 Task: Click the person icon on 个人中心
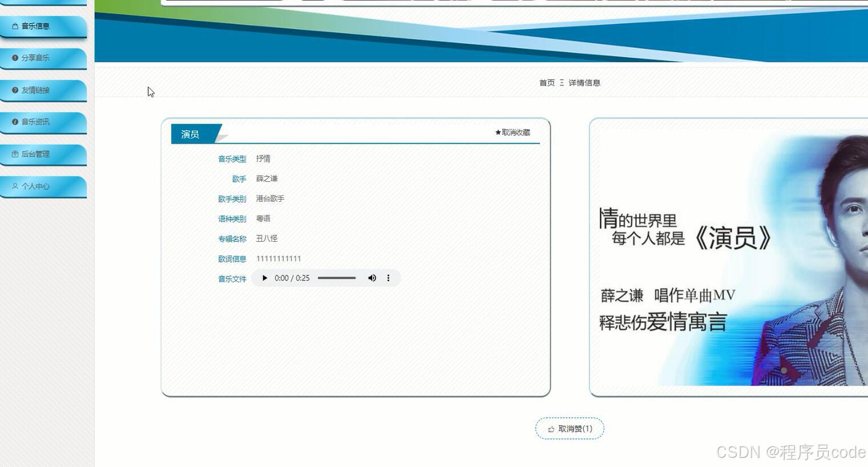coord(14,185)
